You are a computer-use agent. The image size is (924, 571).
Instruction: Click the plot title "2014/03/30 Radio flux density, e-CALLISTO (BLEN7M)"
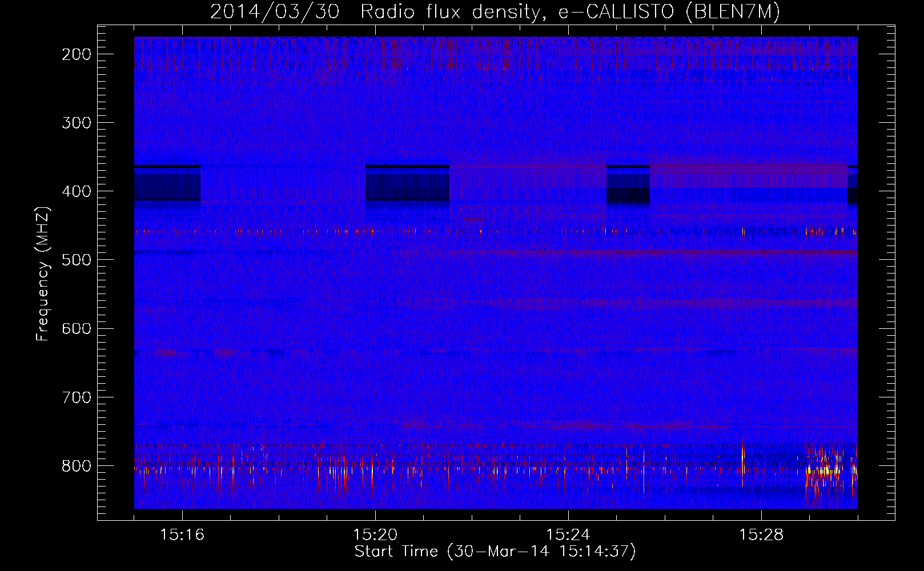(x=495, y=12)
